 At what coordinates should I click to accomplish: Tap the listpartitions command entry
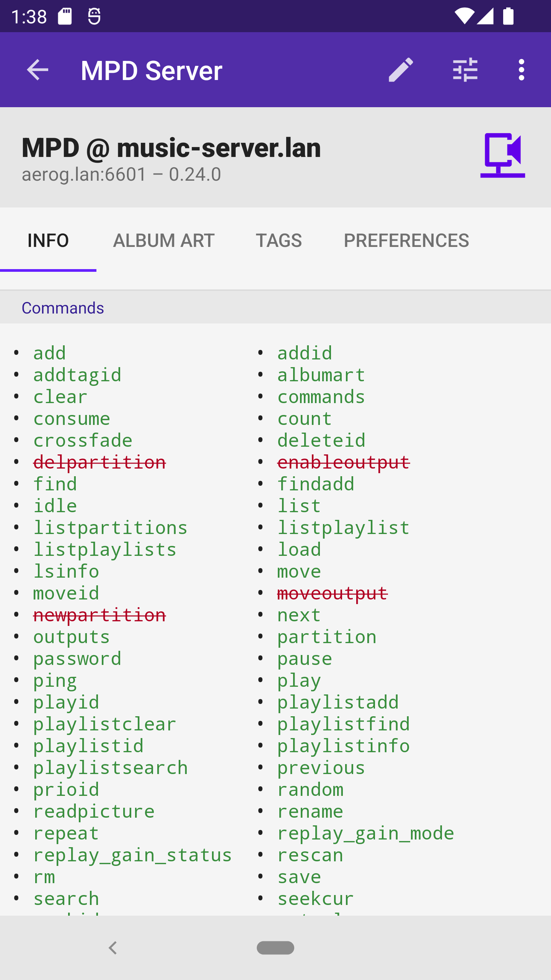(x=110, y=528)
